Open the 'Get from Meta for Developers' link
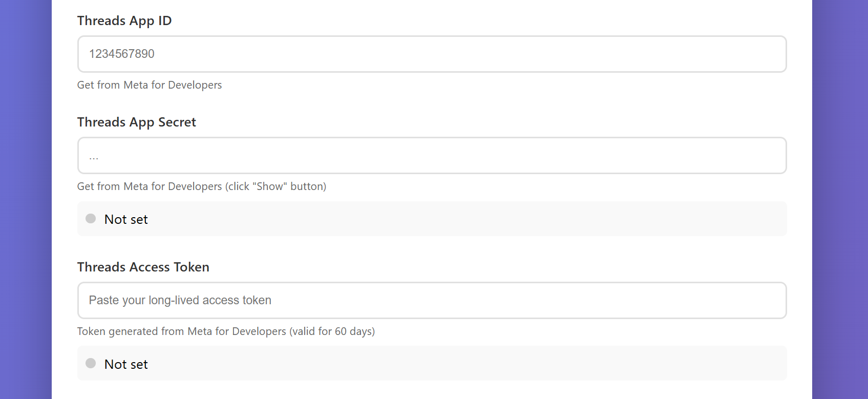868x399 pixels. 150,85
